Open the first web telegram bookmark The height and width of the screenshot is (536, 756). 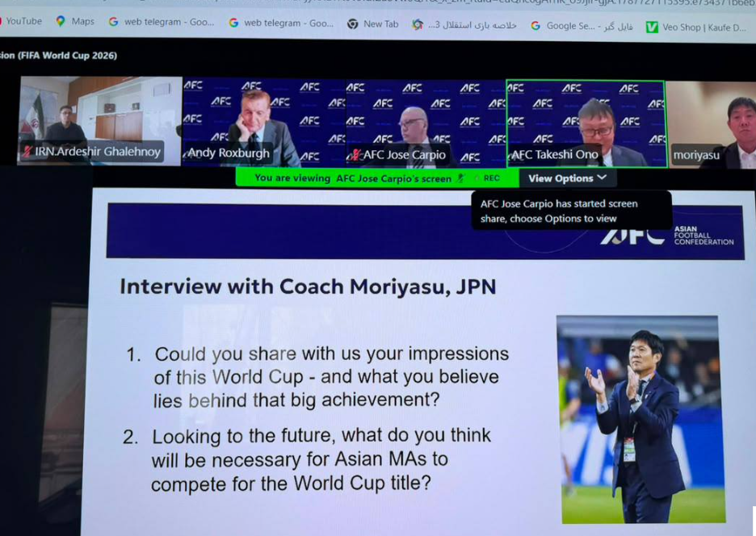pyautogui.click(x=162, y=22)
